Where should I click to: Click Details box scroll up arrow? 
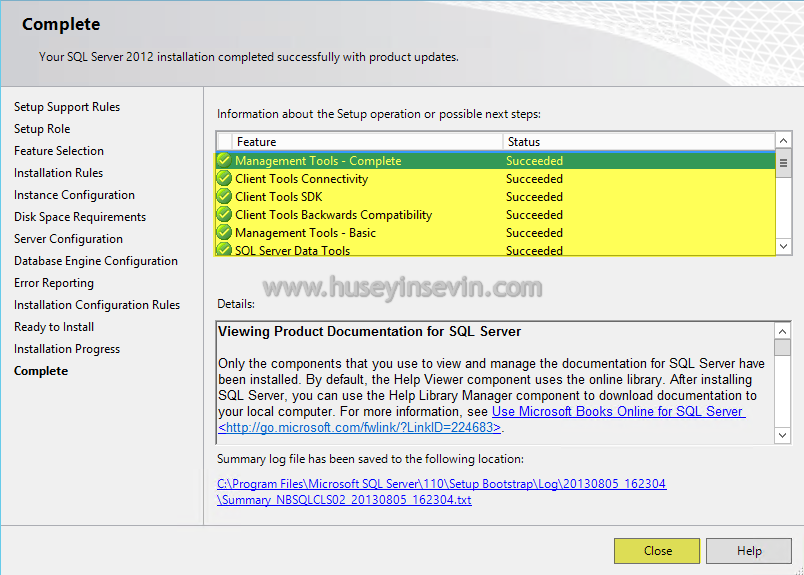782,331
